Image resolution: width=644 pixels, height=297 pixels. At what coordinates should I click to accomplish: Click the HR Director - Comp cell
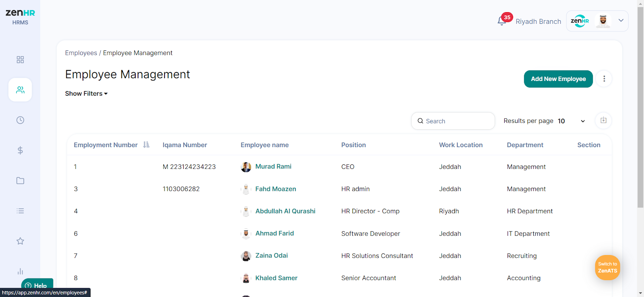coord(370,211)
